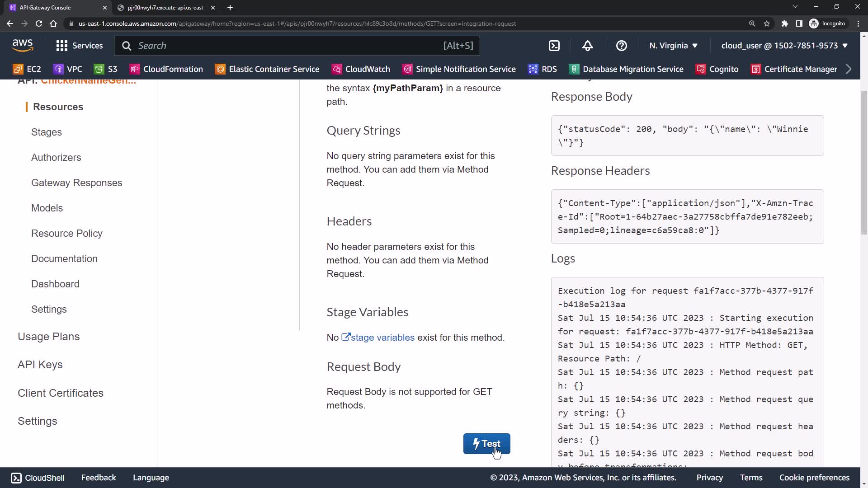The image size is (868, 488).
Task: Open the stage variables link
Action: coord(382,338)
